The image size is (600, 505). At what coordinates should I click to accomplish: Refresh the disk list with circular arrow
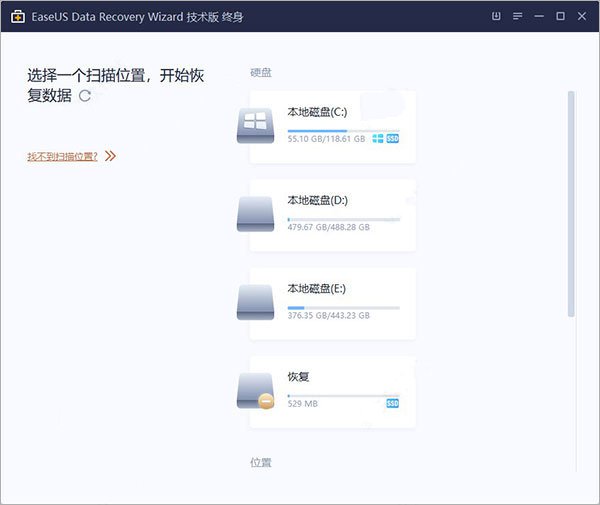[x=85, y=96]
